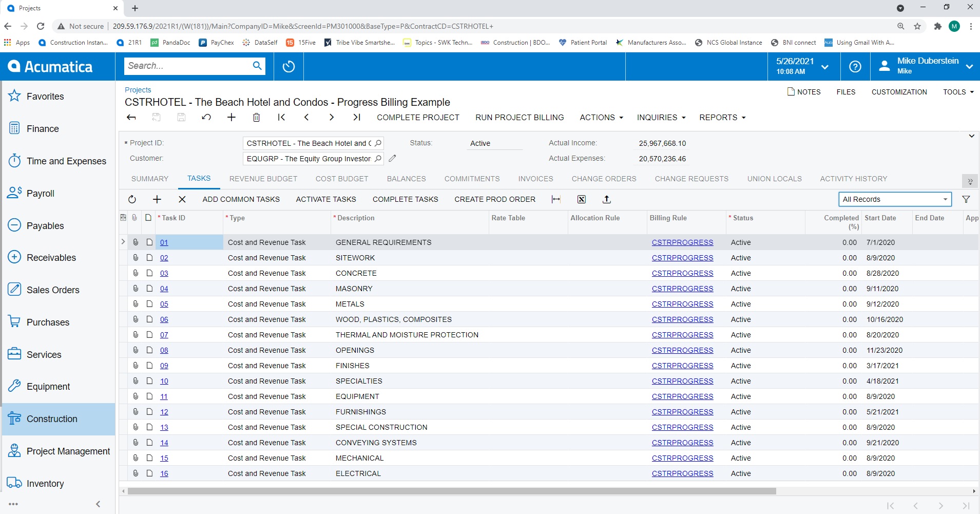Delete the selected task row
Viewport: 980px width, 514px height.
tap(182, 199)
